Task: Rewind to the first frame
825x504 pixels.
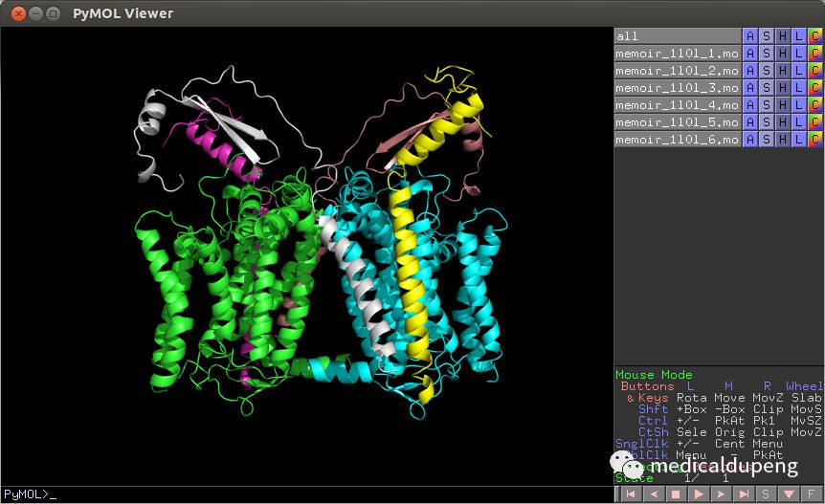Action: pos(631,493)
